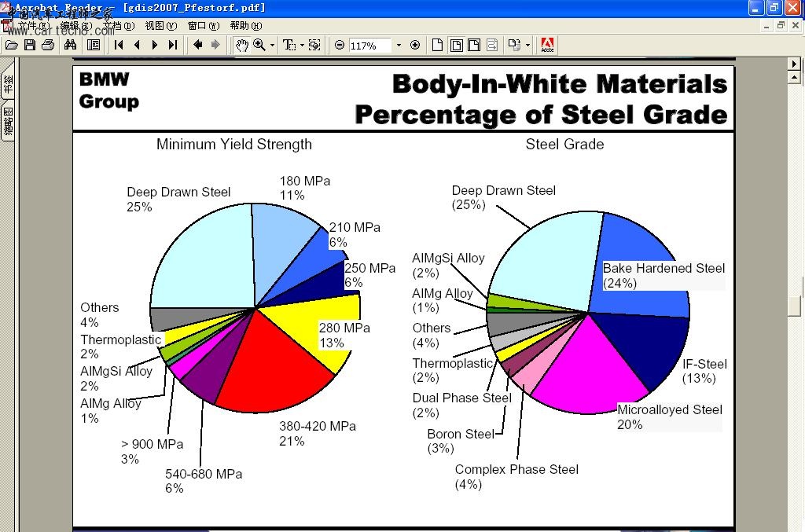Open the 帮助 (Help) menu

click(246, 26)
